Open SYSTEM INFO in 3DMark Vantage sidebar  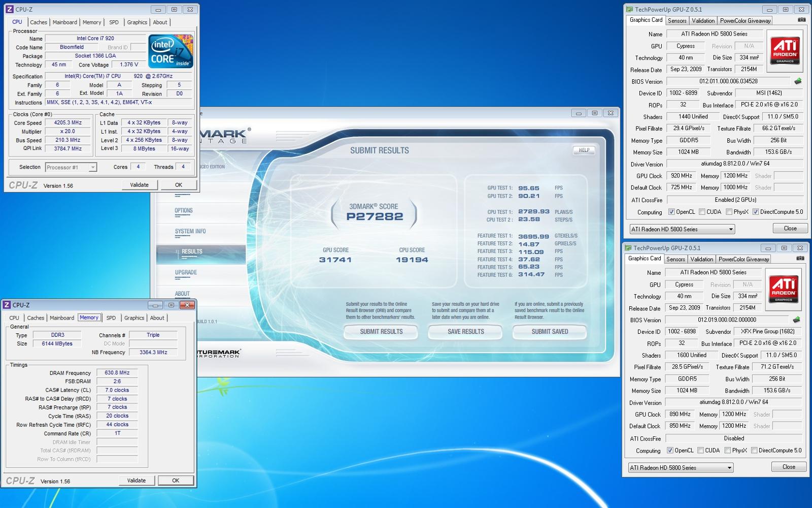tap(190, 231)
